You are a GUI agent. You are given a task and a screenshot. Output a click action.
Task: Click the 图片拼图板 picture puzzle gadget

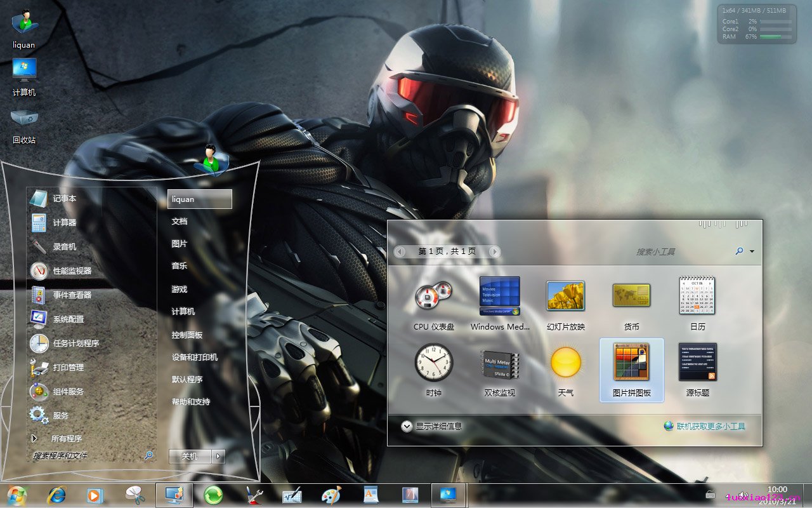[631, 370]
